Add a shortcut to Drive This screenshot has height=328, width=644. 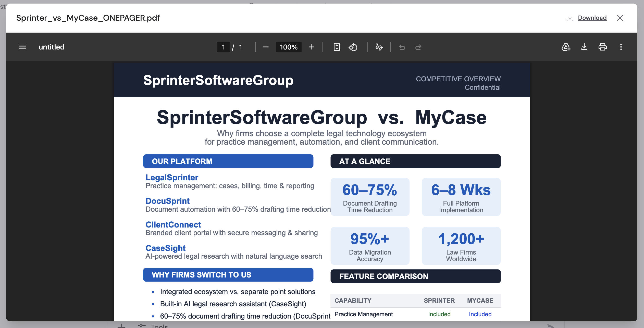(566, 47)
